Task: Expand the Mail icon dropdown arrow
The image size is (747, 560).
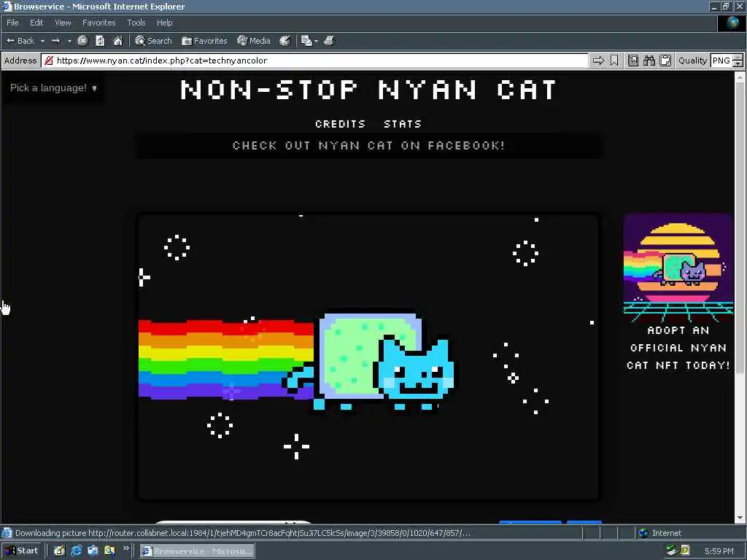Action: coord(317,42)
